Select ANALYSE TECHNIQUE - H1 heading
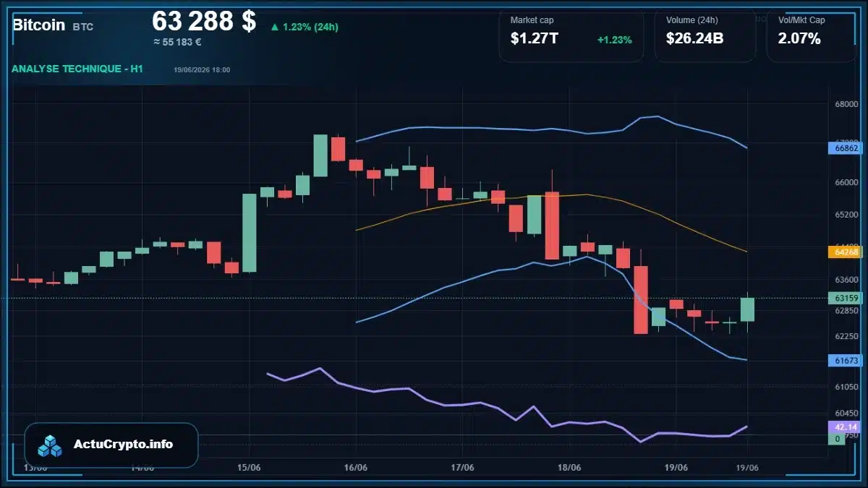The image size is (868, 488). click(77, 69)
